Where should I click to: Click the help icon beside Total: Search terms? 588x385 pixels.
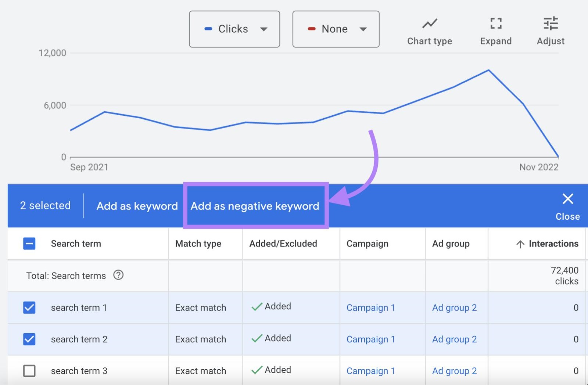[x=118, y=275]
